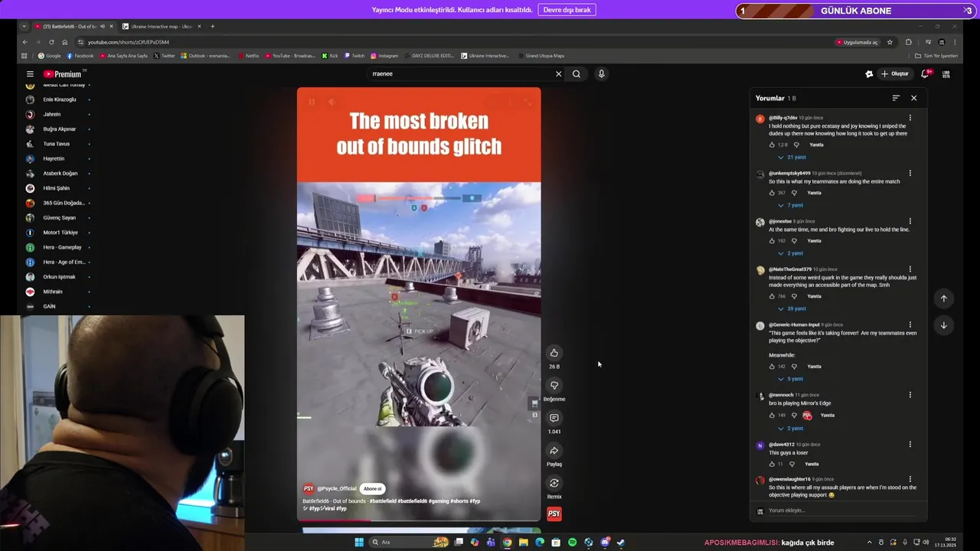Like the @Billy-q7d6v comment
The width and height of the screenshot is (980, 551).
[x=772, y=145]
